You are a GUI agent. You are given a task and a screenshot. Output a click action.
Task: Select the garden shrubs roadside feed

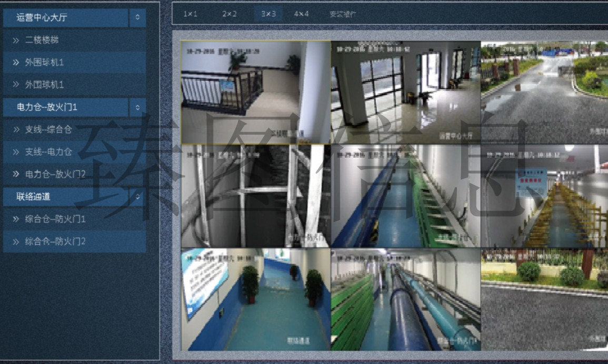coord(544,300)
